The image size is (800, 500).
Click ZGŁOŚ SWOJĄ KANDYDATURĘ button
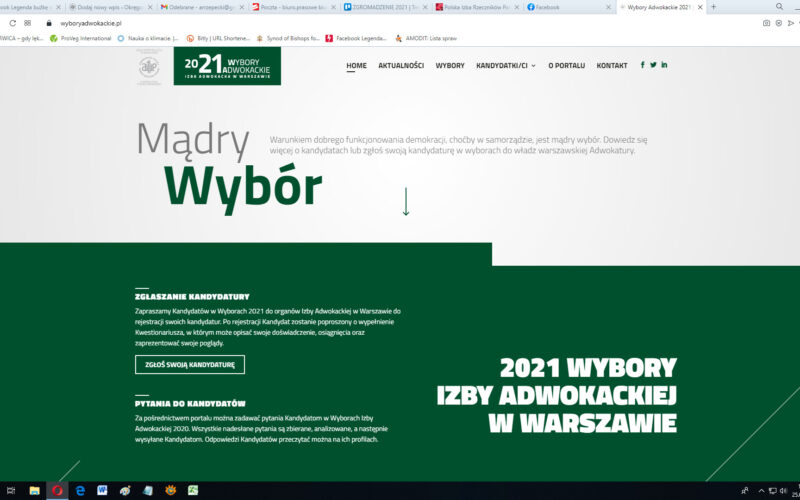pyautogui.click(x=190, y=365)
